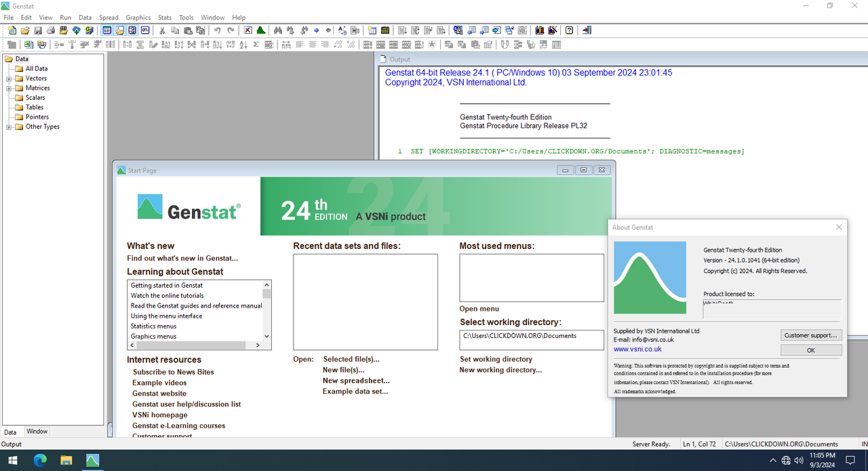Click the working directory path field

tap(532, 340)
